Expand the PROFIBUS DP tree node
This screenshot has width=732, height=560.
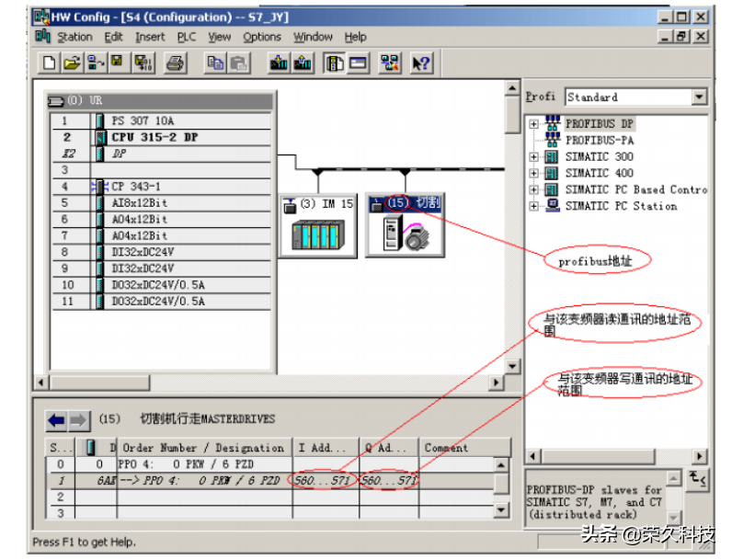533,123
